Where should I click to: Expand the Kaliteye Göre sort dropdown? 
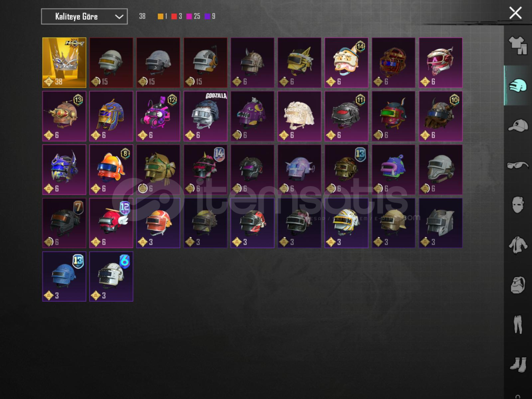tap(84, 17)
